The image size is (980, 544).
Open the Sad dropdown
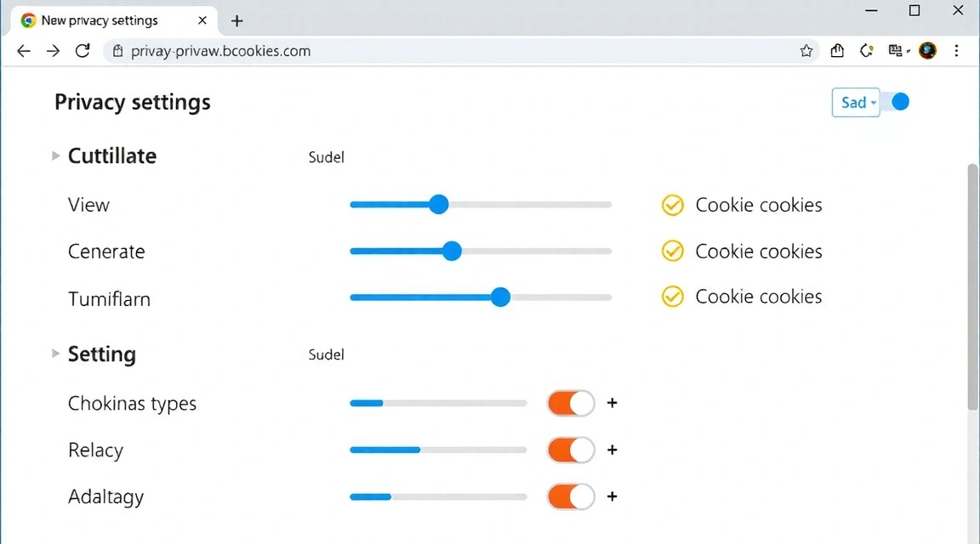click(855, 103)
